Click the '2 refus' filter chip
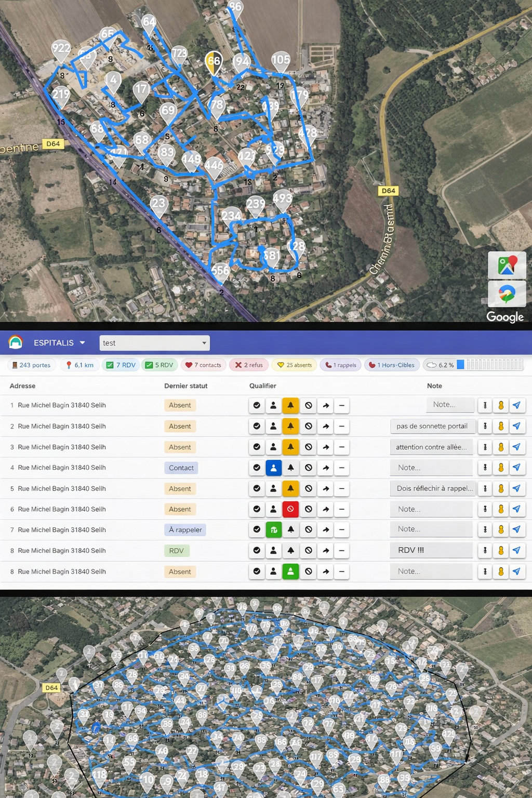 [249, 365]
